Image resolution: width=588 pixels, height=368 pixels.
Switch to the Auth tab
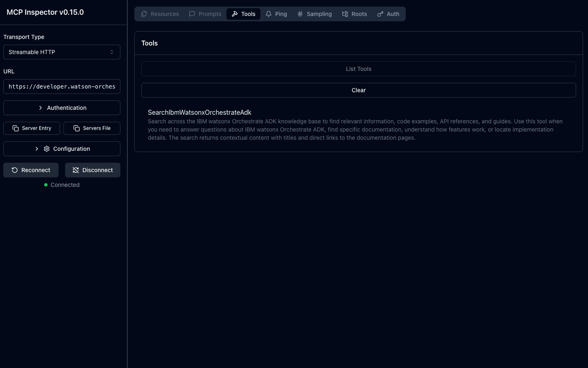[x=388, y=14]
